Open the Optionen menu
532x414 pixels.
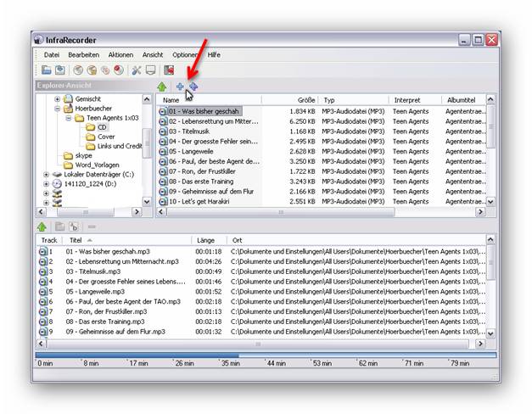pyautogui.click(x=185, y=54)
